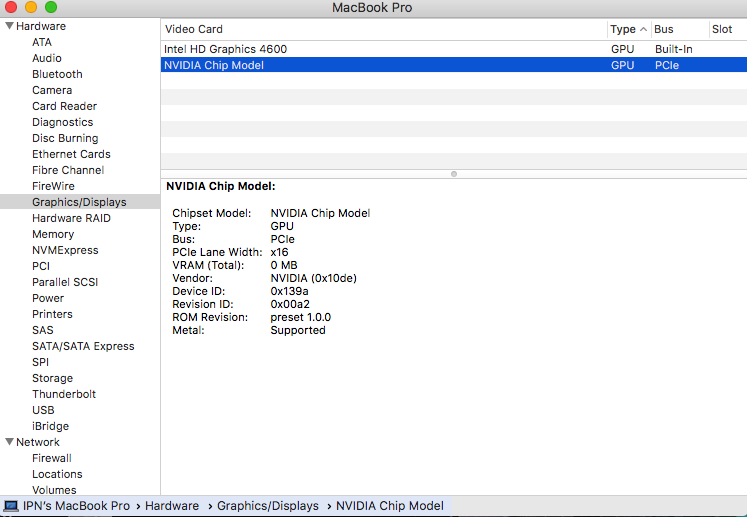Open USB device information
Viewport: 747px width, 517px height.
point(43,410)
